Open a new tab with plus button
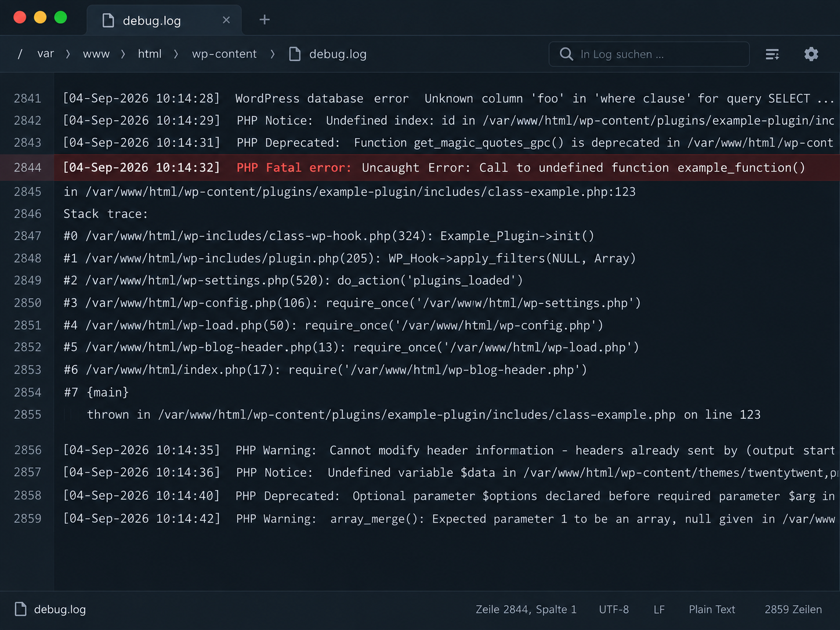This screenshot has width=840, height=630. click(265, 20)
